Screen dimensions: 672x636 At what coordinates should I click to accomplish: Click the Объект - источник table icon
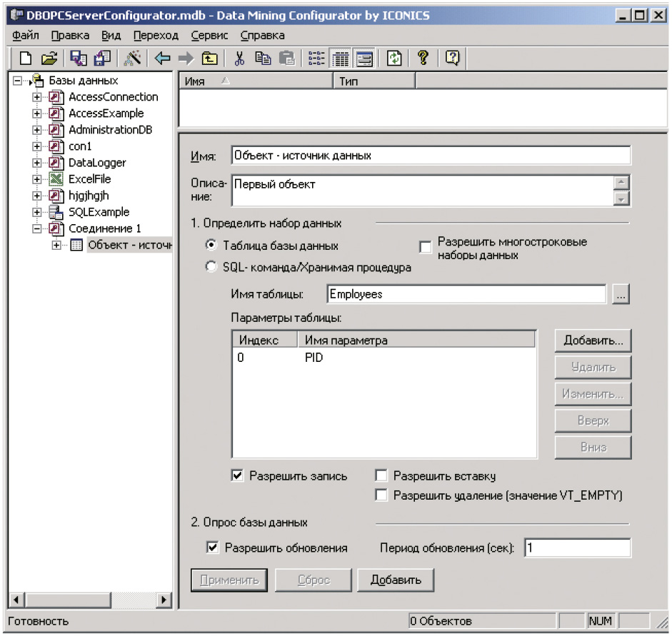pyautogui.click(x=76, y=245)
